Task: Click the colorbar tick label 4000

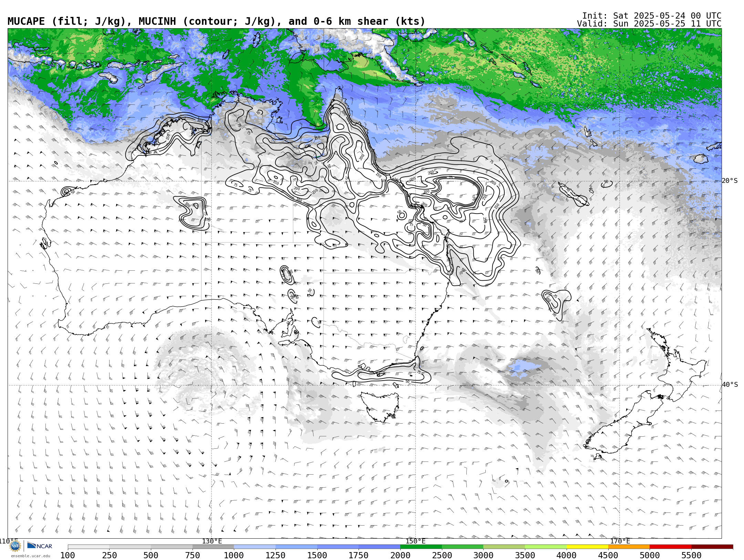Action: 567,556
